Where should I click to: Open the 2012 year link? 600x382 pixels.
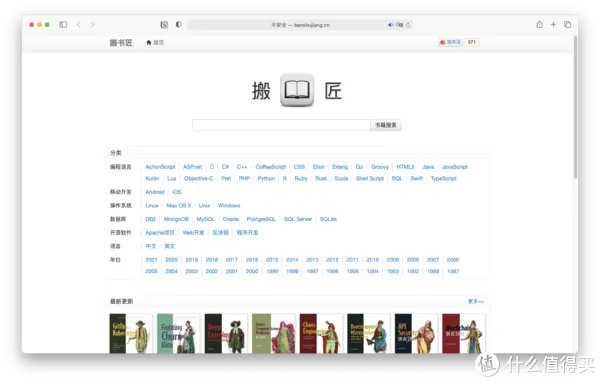pos(332,260)
